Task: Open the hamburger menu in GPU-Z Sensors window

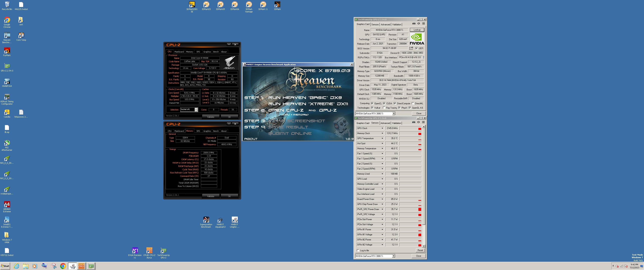Action: pyautogui.click(x=423, y=122)
